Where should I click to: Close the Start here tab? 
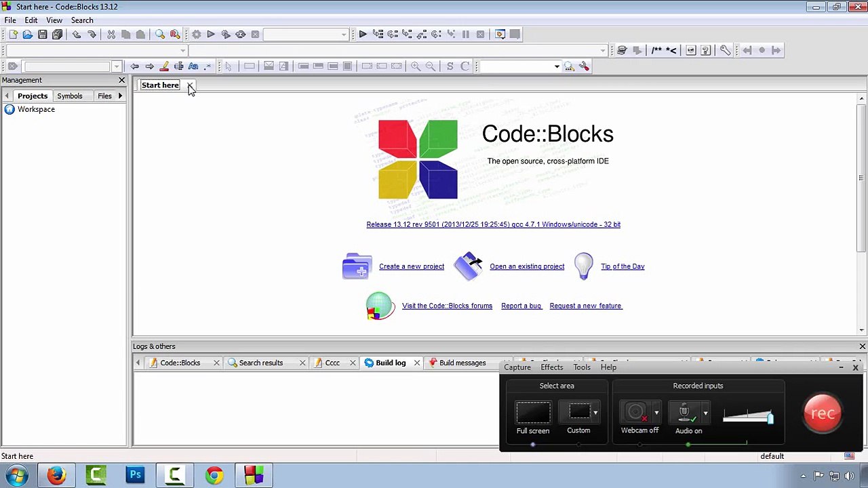pos(190,85)
